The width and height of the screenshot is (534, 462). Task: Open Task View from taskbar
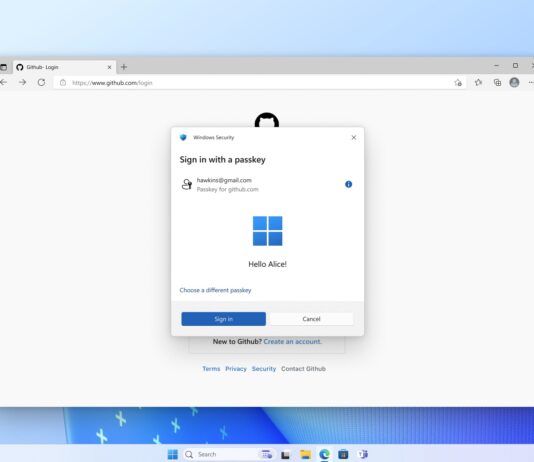point(285,455)
